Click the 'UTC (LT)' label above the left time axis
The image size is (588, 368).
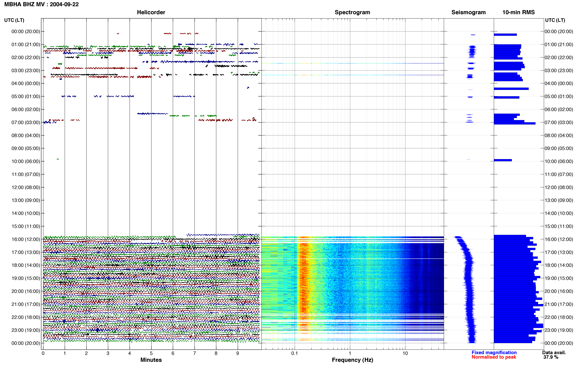coord(14,20)
